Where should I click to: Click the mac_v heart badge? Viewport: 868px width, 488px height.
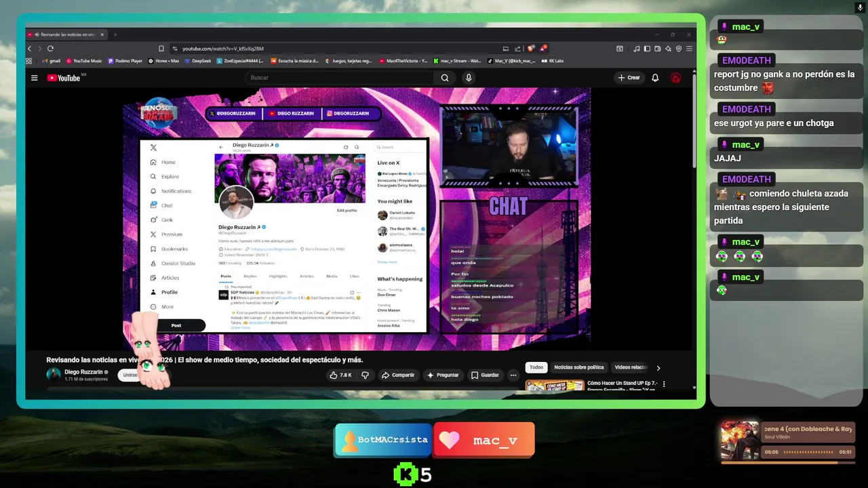[x=484, y=440]
